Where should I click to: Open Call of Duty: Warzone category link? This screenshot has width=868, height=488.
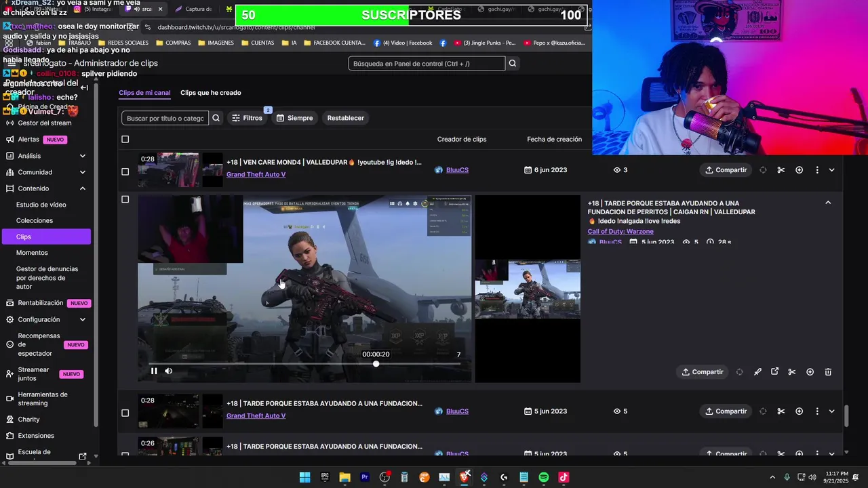(620, 232)
